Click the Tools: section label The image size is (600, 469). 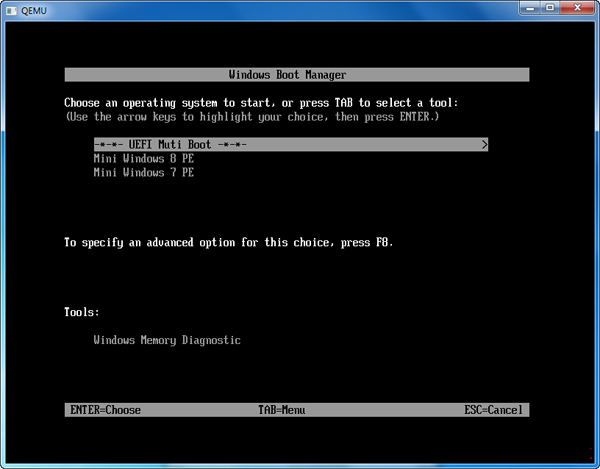(x=82, y=312)
